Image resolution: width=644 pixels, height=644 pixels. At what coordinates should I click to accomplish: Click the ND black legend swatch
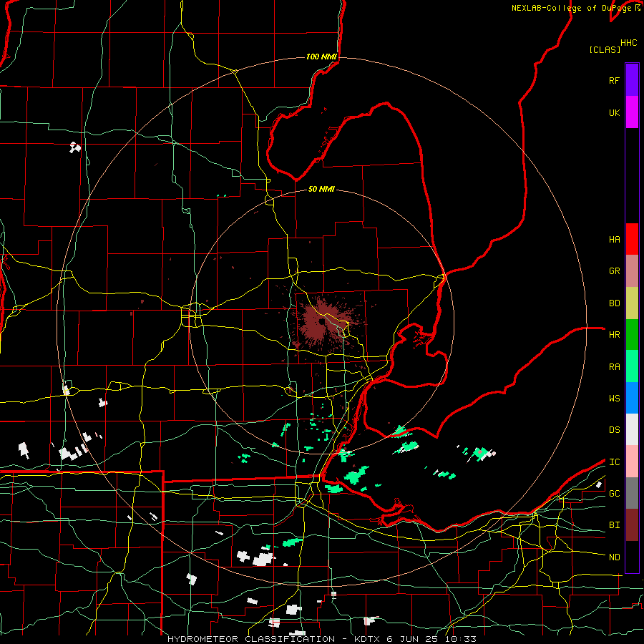click(632, 557)
